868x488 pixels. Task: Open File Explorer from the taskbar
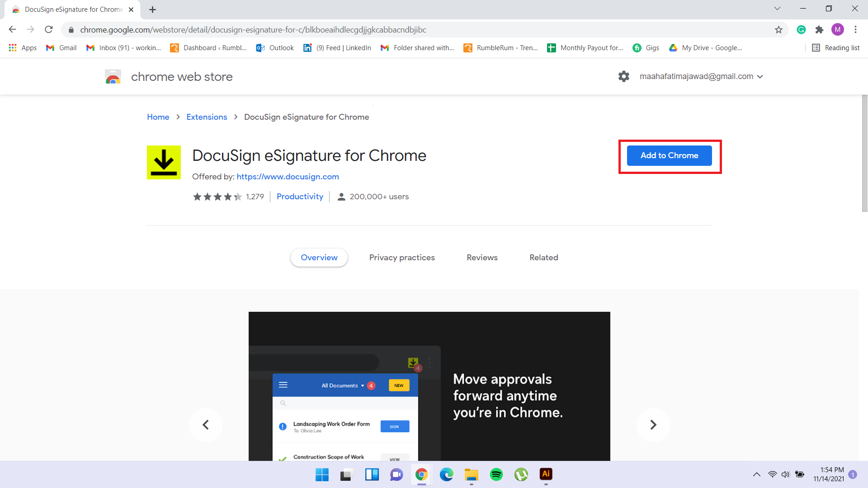pyautogui.click(x=471, y=474)
